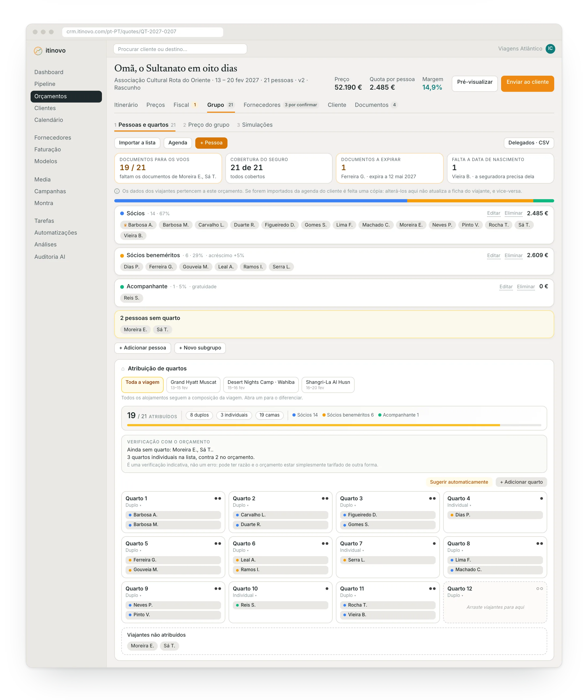Screen dimensions: 588x700
Task: Click the 19/21 rooms assigned progress bar
Action: [x=334, y=425]
